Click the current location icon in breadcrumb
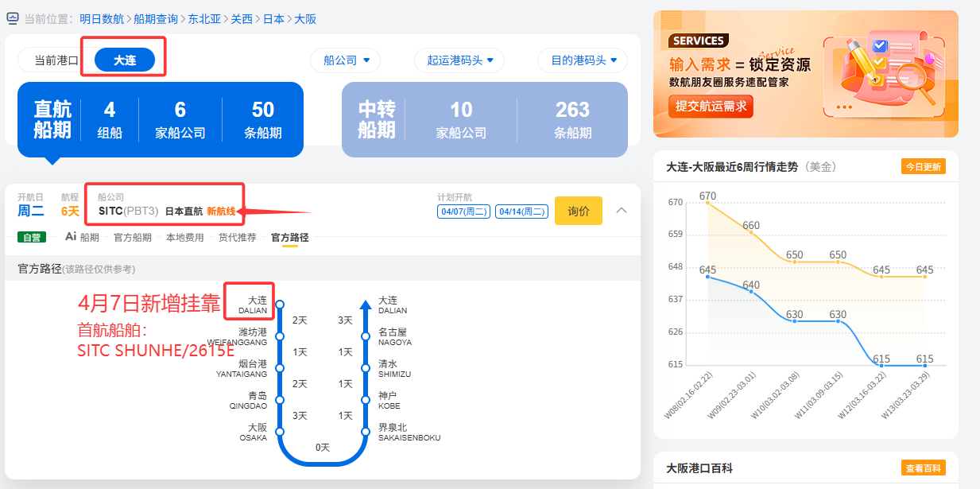Screen dimensions: 980x489 (14, 18)
